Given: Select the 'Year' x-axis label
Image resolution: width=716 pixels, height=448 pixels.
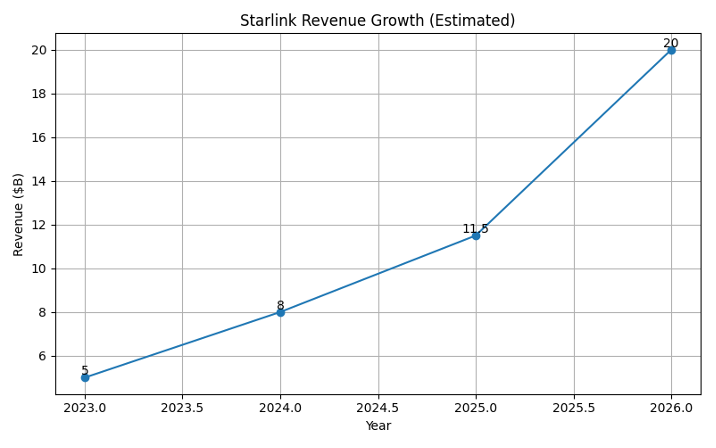Looking at the screenshot, I should pos(378,426).
